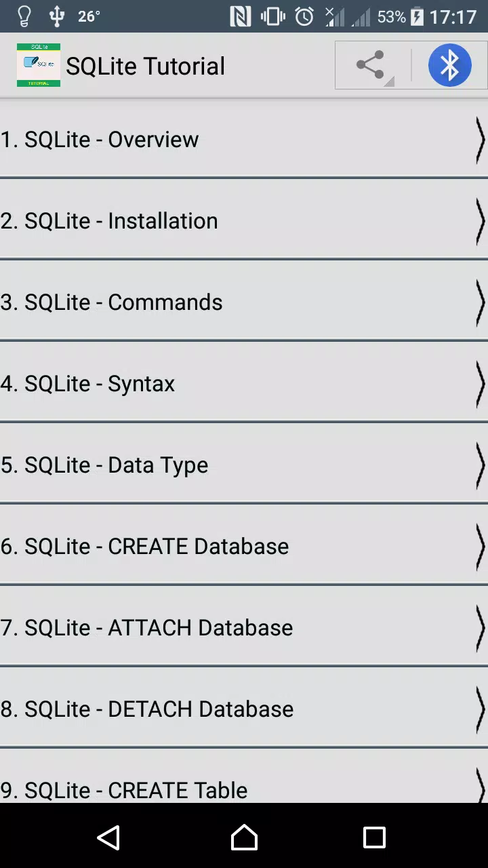This screenshot has width=488, height=868.
Task: Tap the blue Bluetooth icon
Action: [449, 66]
